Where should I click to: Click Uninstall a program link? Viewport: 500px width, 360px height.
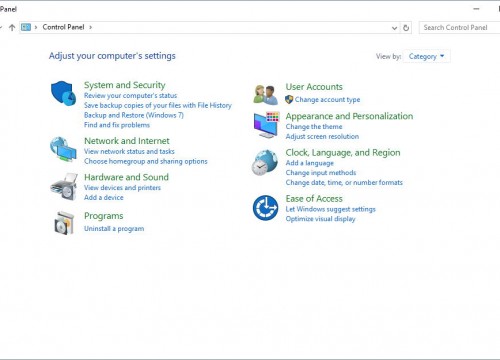click(x=114, y=229)
